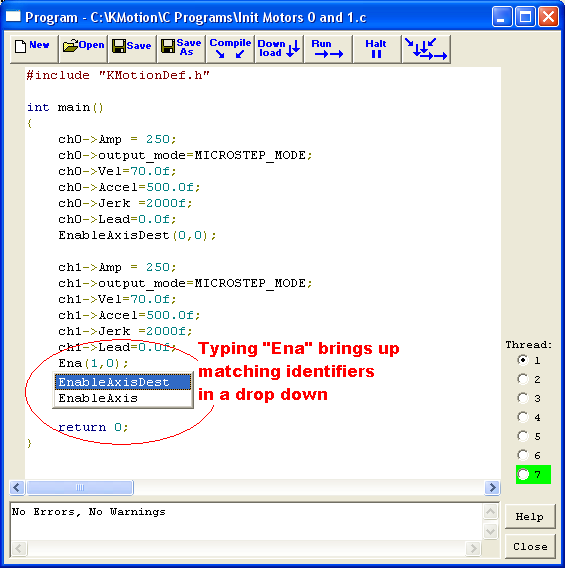The width and height of the screenshot is (565, 568).
Task: Select Thread 2 radio button
Action: pyautogui.click(x=523, y=379)
